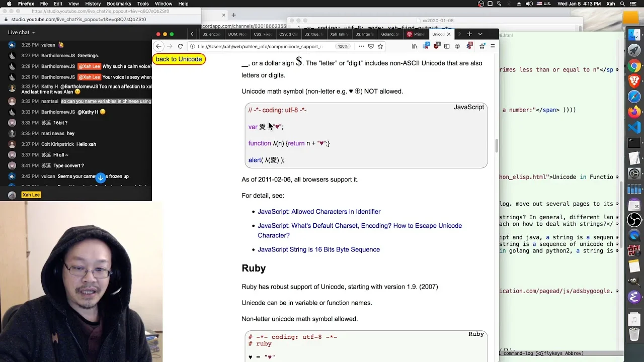Launch Visual Studio Code from the dock

[x=634, y=127]
